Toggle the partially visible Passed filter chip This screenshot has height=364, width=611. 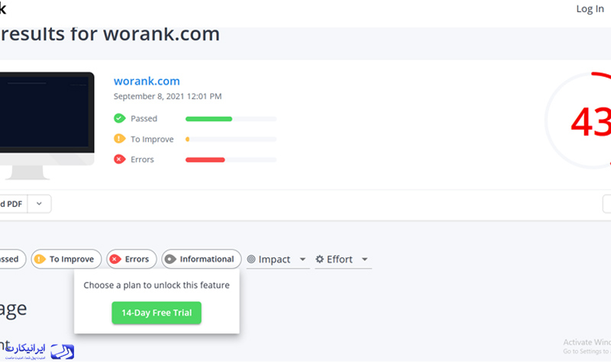click(11, 259)
